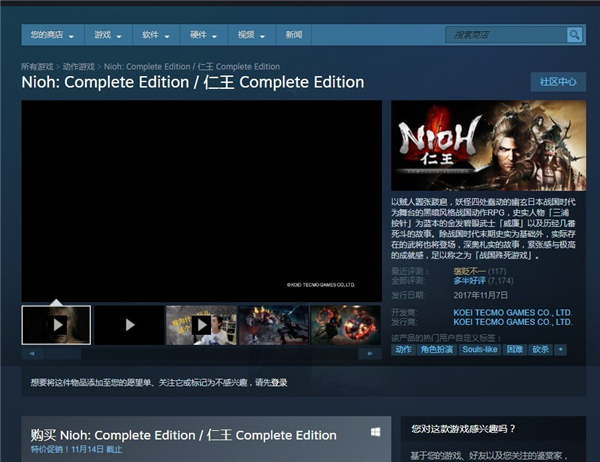
Task: Click the right scroll arrow under thumbnails
Action: (370, 353)
